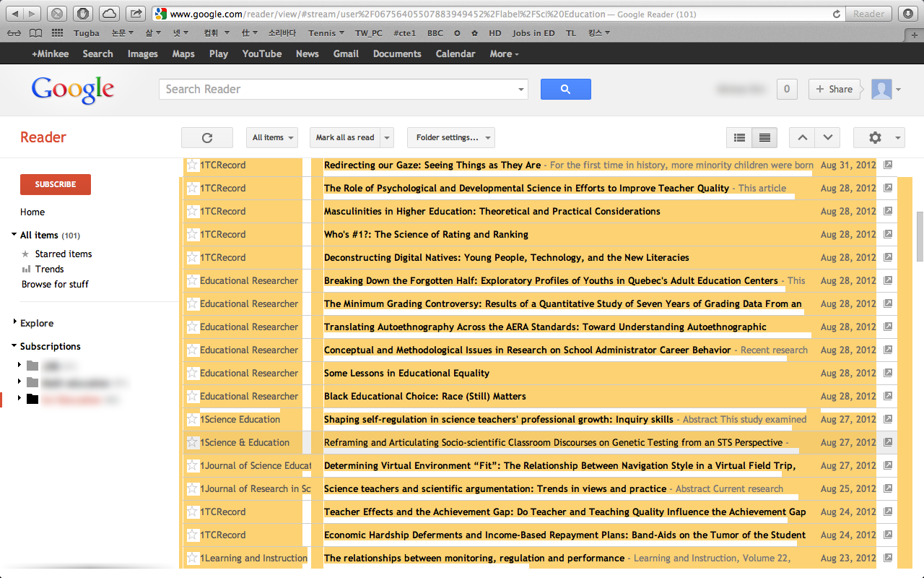This screenshot has height=578, width=924.
Task: Open the Reading List glasses icon
Action: pyautogui.click(x=14, y=33)
